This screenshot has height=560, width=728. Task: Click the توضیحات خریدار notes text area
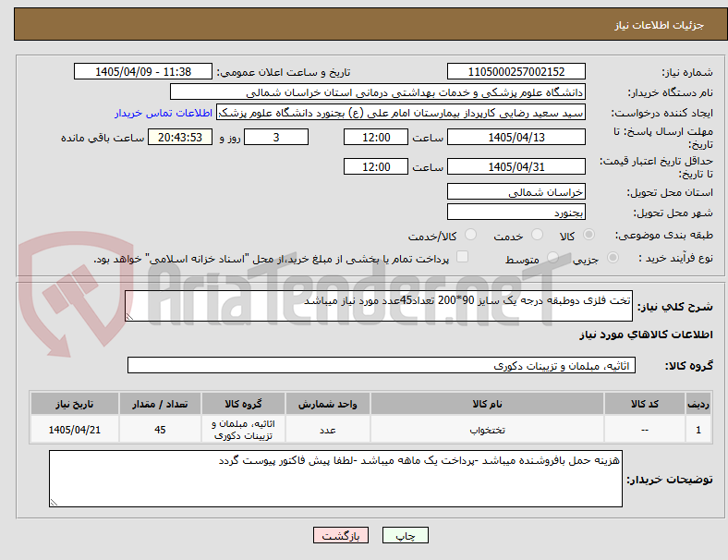[x=335, y=479]
